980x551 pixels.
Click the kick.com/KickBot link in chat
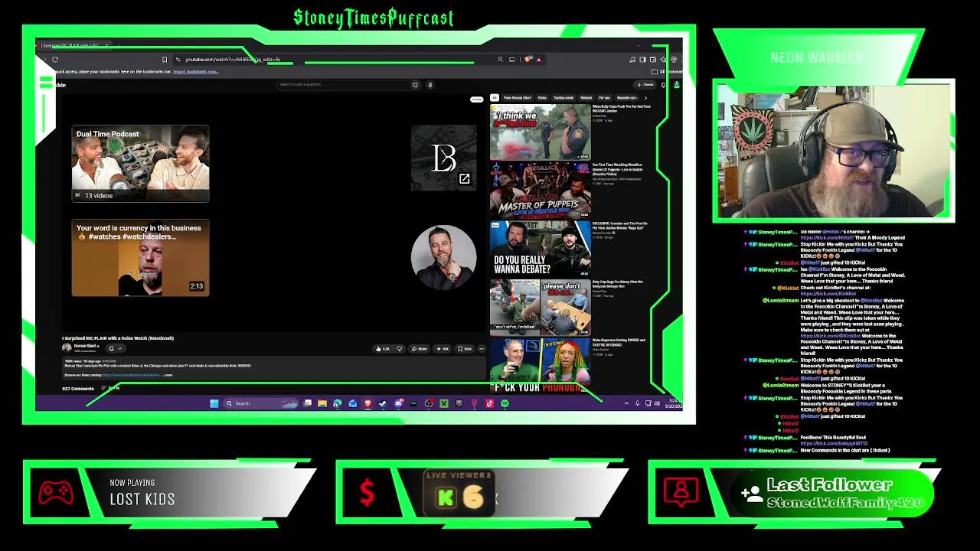click(828, 294)
